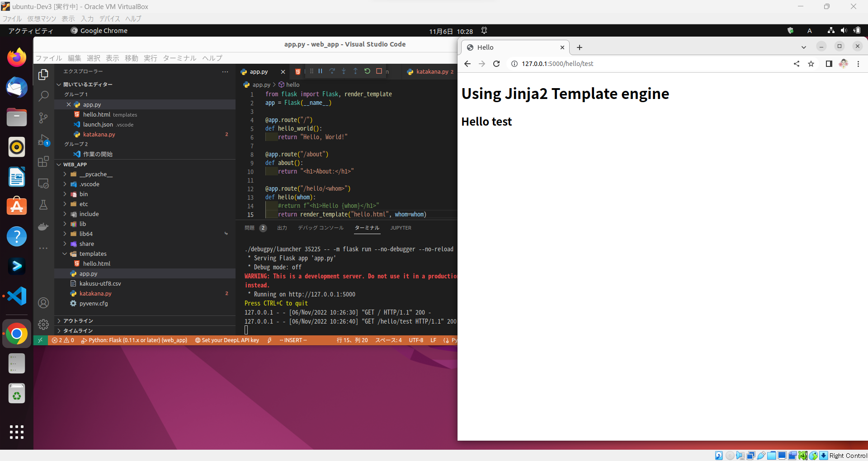This screenshot has width=868, height=461.
Task: Go back in Chrome
Action: click(467, 64)
